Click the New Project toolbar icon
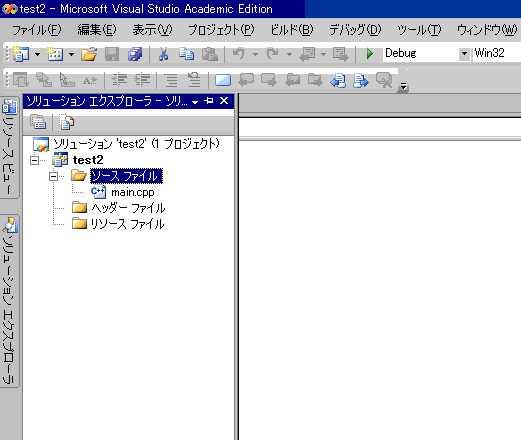 (x=20, y=54)
